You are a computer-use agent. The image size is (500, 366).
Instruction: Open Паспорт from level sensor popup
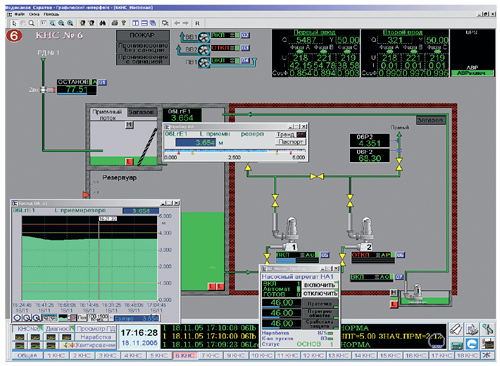click(x=290, y=142)
